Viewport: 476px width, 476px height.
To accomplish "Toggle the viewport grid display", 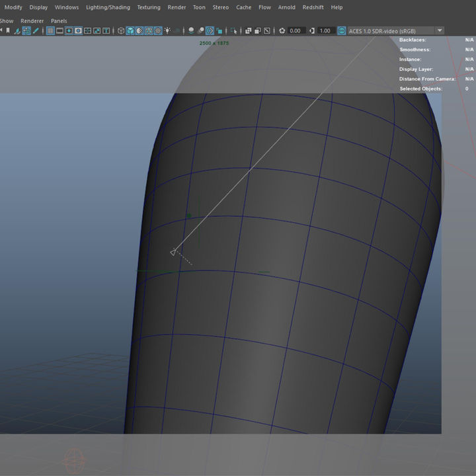I will (x=50, y=30).
